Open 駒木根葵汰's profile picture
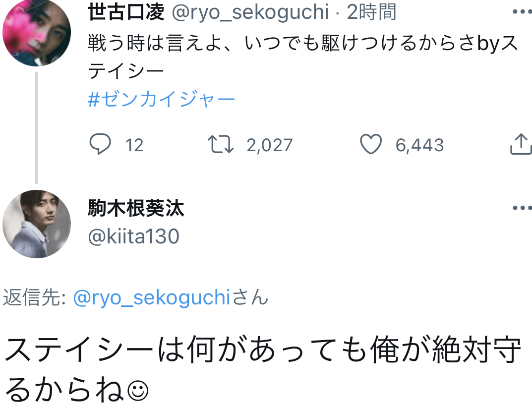This screenshot has height=408, width=532. pos(36,224)
